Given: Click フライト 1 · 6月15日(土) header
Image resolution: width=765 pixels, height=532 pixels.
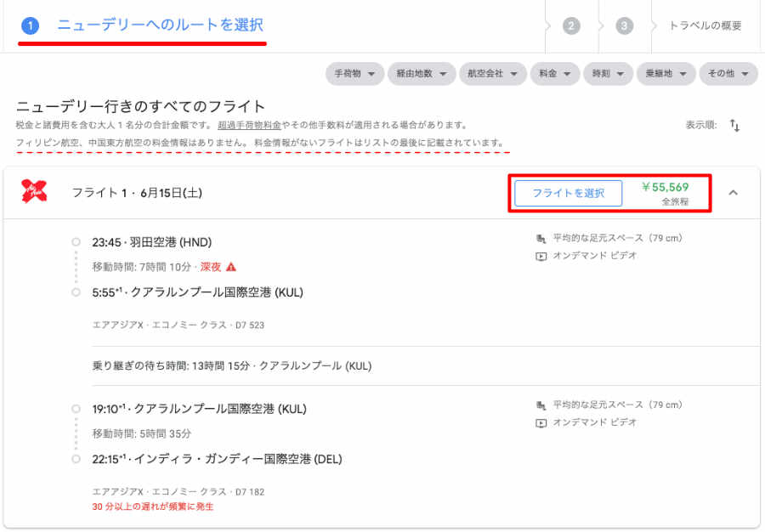Looking at the screenshot, I should click(x=137, y=193).
